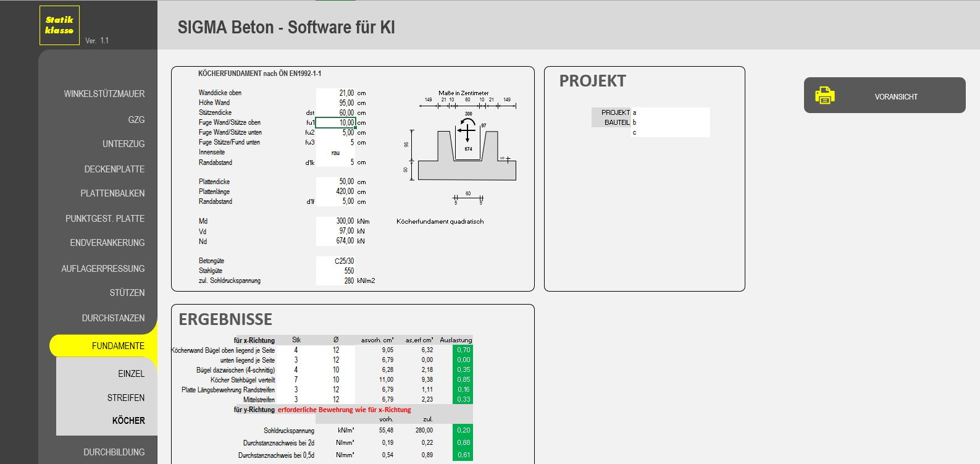
Task: Click the Statik klasse logo
Action: pos(59,25)
